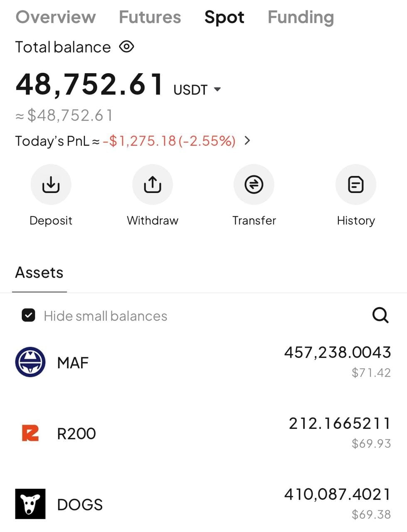Image resolution: width=407 pixels, height=532 pixels.
Task: Open USDT currency dropdown arrow
Action: click(217, 89)
